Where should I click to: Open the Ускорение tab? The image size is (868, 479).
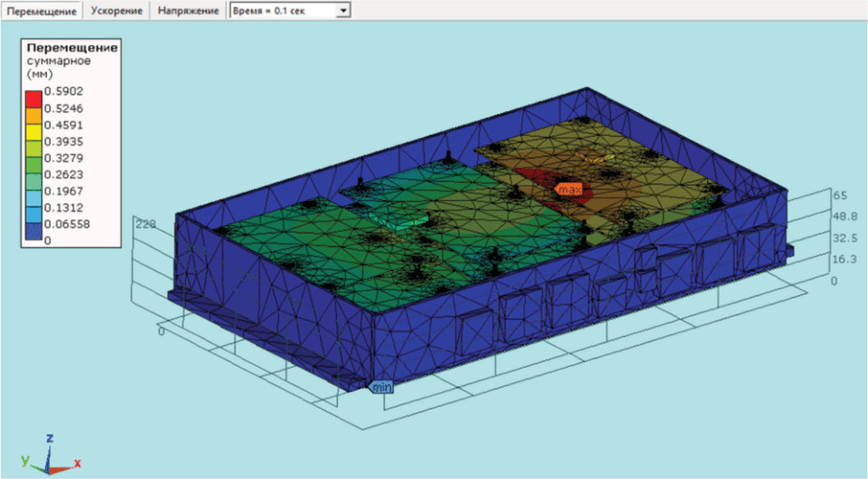(x=117, y=11)
